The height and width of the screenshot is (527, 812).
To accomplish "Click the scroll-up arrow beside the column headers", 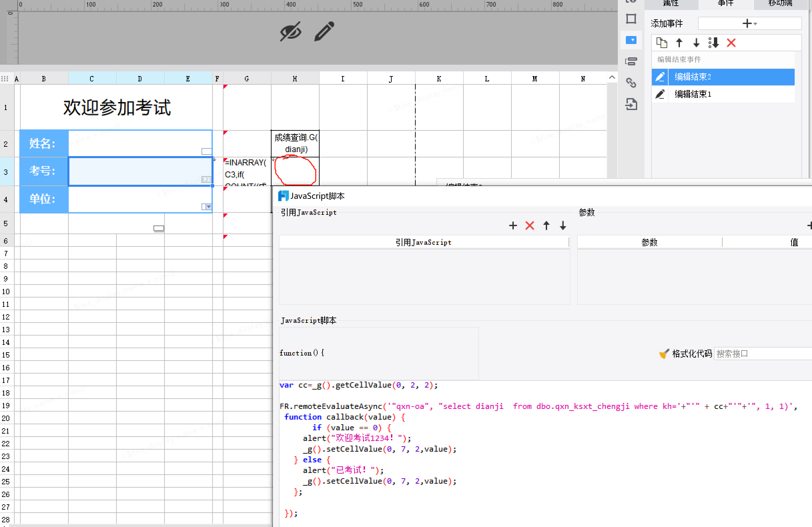I will 612,78.
